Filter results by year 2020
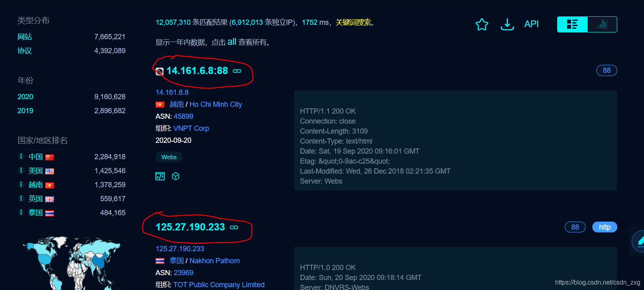The image size is (644, 290). [x=25, y=97]
